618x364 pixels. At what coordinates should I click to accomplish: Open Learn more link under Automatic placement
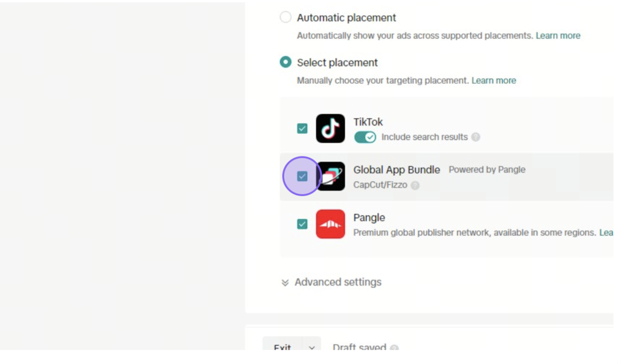pyautogui.click(x=558, y=36)
